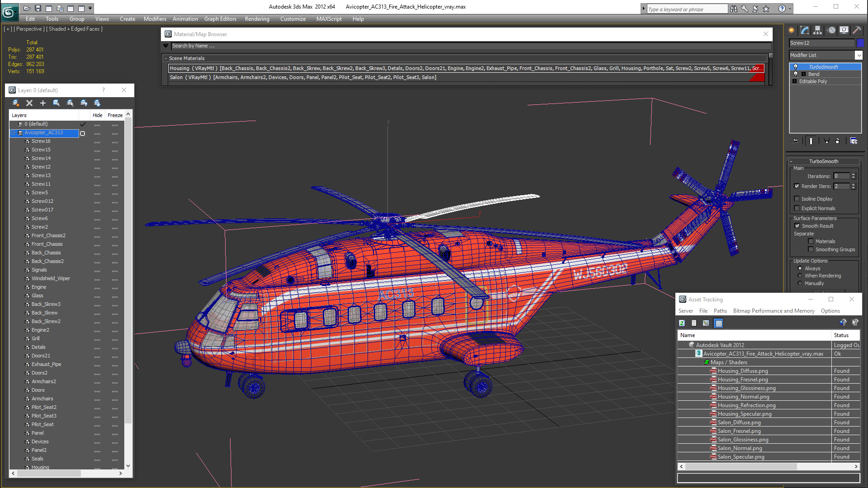Refresh asset tracking list icon
The height and width of the screenshot is (488, 868).
coord(682,323)
